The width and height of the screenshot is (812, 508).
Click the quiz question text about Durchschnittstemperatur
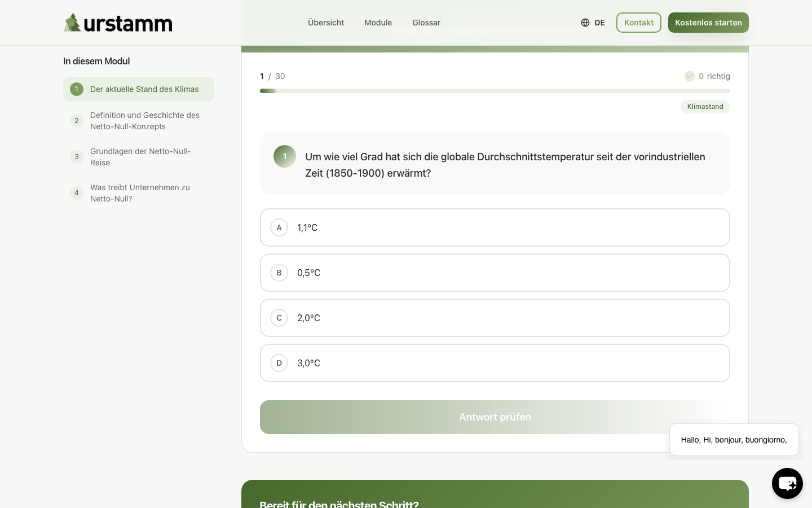click(505, 165)
